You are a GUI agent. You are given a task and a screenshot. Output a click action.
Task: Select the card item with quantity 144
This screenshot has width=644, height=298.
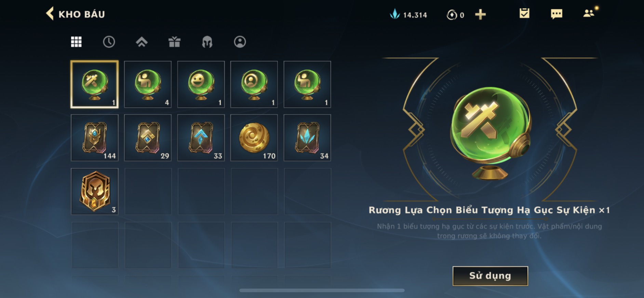(95, 138)
